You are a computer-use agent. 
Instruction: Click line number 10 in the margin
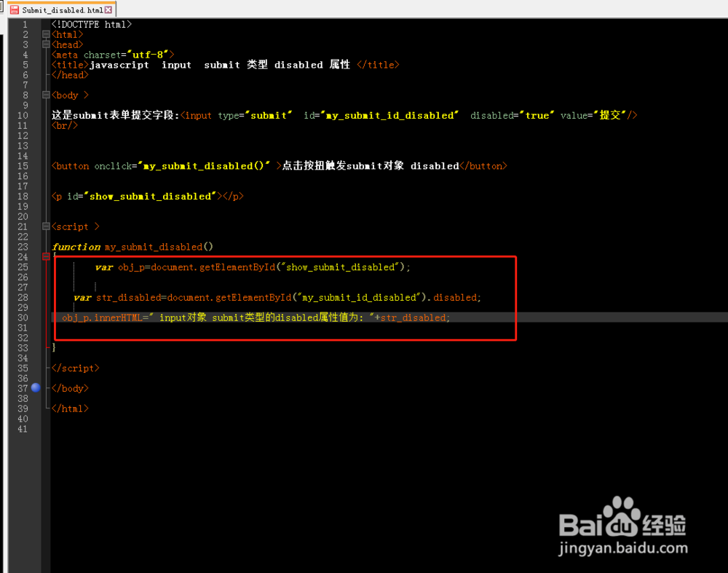(x=23, y=116)
